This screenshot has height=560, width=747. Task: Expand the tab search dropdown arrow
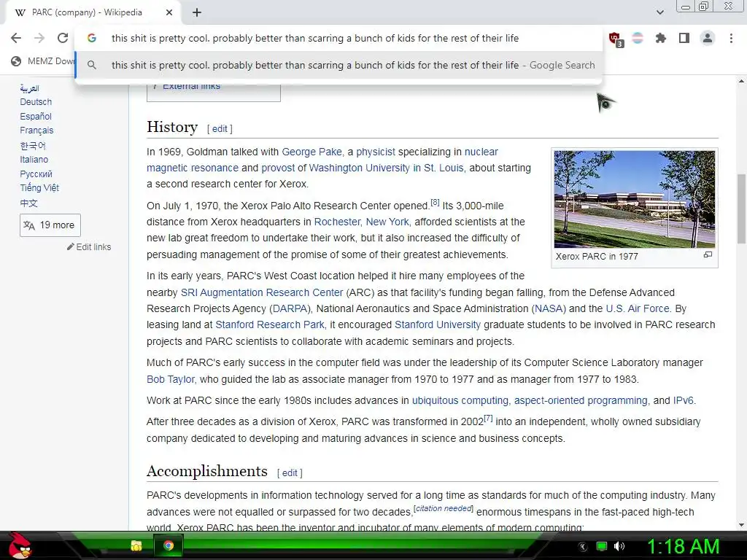(659, 12)
